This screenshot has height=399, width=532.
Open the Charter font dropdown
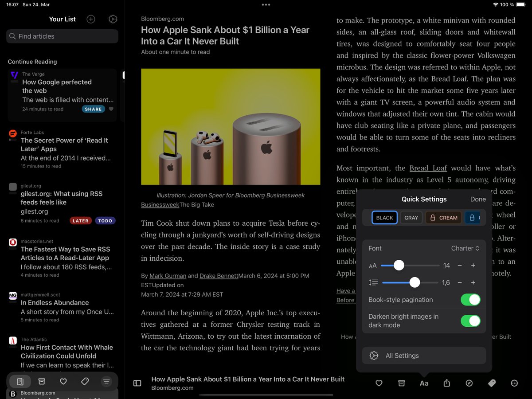(x=465, y=248)
